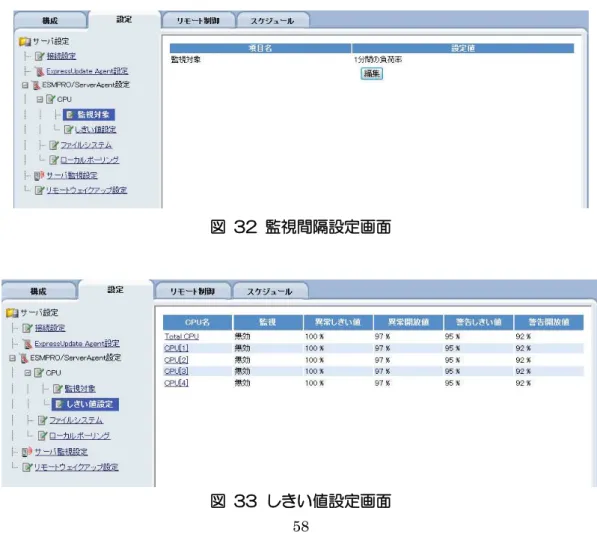The image size is (597, 535).
Task: Collapse CPU node in Figure 32 tree
Action: click(x=40, y=99)
